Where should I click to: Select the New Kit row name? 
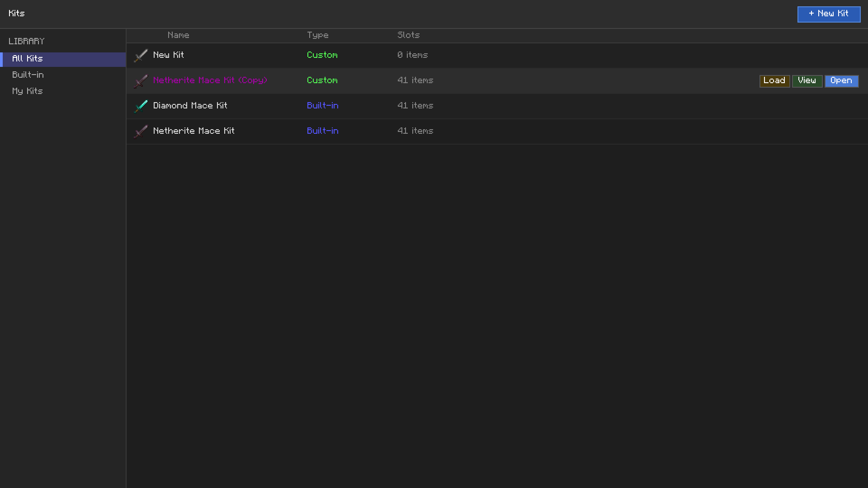pos(169,55)
